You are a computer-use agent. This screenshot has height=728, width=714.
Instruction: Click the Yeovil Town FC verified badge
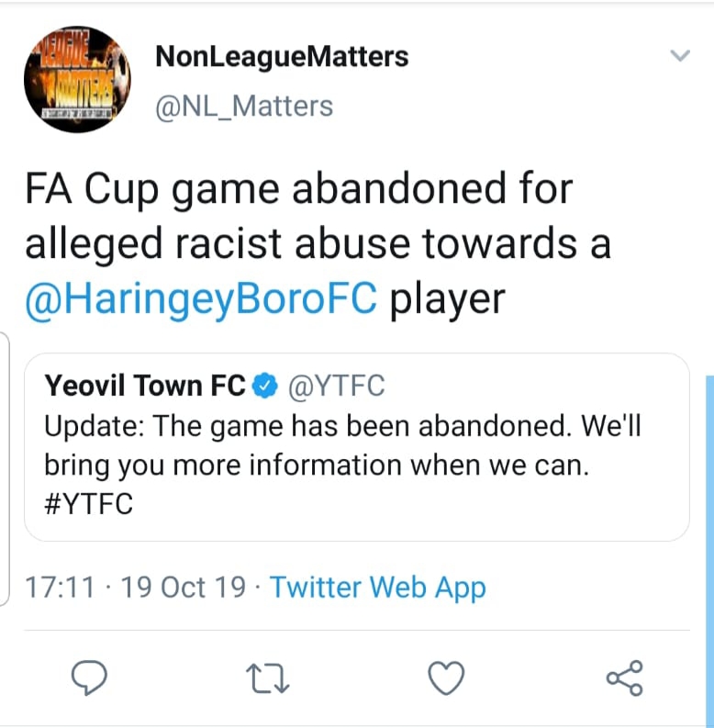(x=265, y=386)
